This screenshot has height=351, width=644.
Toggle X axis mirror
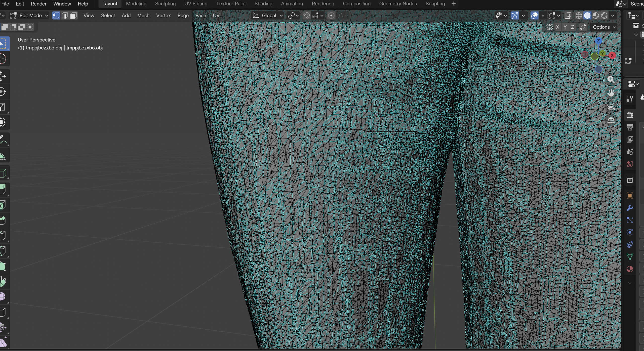pos(558,27)
